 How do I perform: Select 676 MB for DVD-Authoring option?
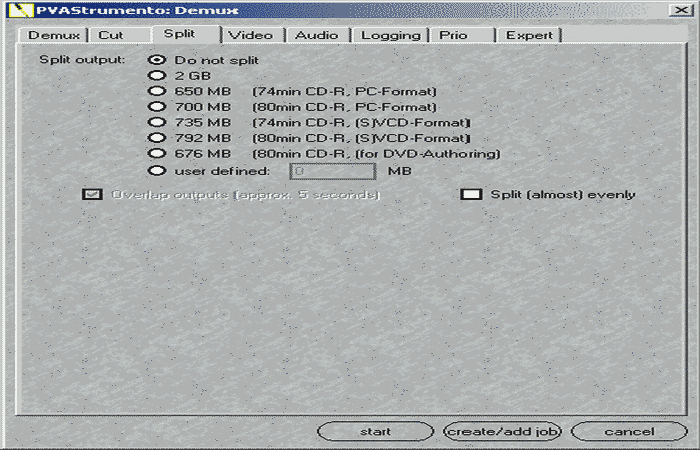click(x=155, y=154)
